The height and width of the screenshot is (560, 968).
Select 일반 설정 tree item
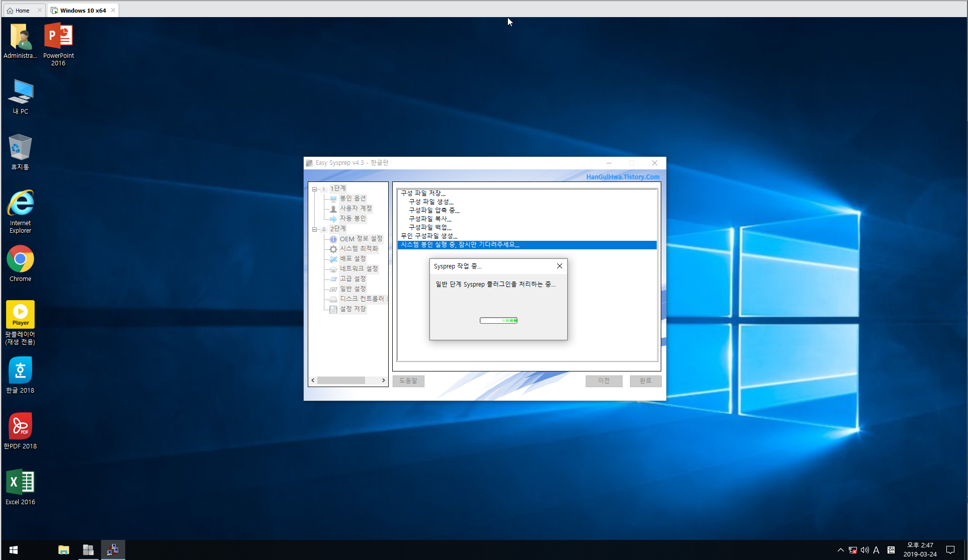click(x=353, y=289)
